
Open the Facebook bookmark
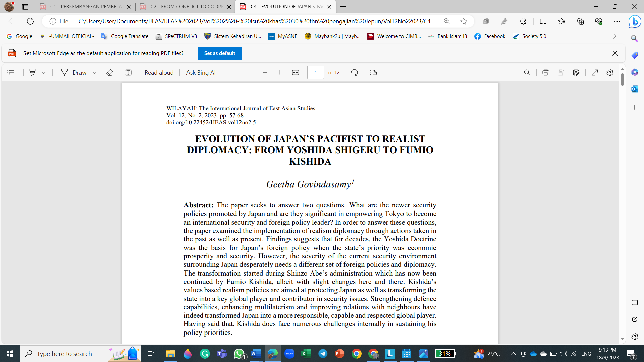click(x=490, y=36)
